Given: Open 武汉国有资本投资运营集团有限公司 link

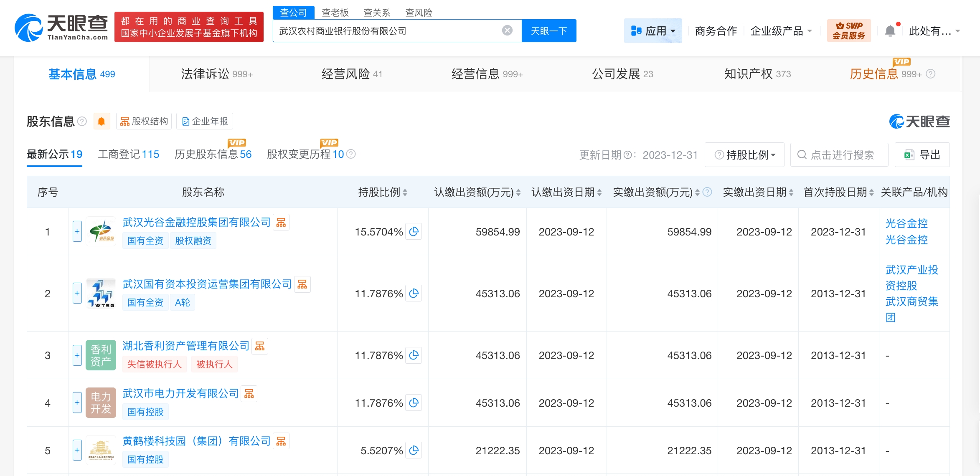Looking at the screenshot, I should tap(207, 284).
